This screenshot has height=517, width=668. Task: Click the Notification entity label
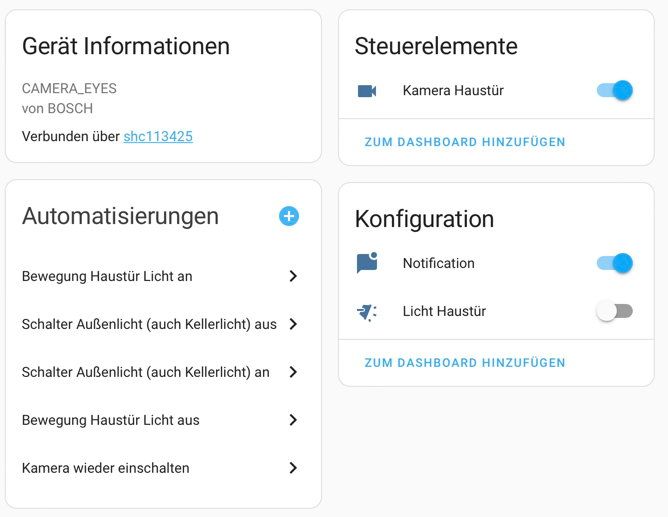438,263
